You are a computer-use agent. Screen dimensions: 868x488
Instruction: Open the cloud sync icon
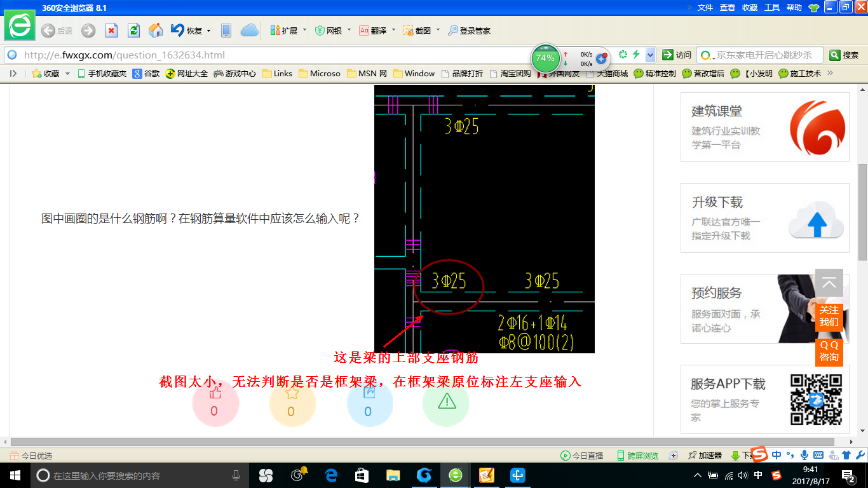250,30
